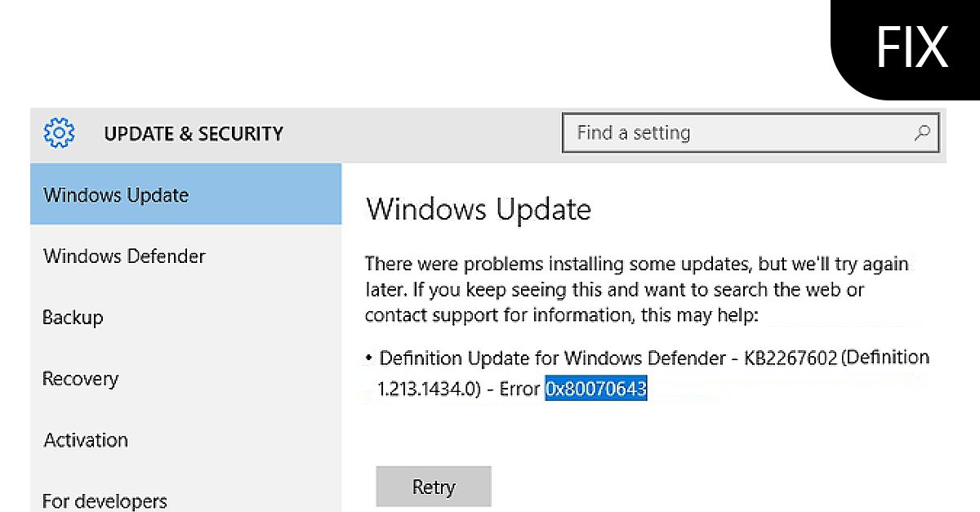Click the Settings gear icon
Viewport: 980px width, 512px height.
59,132
